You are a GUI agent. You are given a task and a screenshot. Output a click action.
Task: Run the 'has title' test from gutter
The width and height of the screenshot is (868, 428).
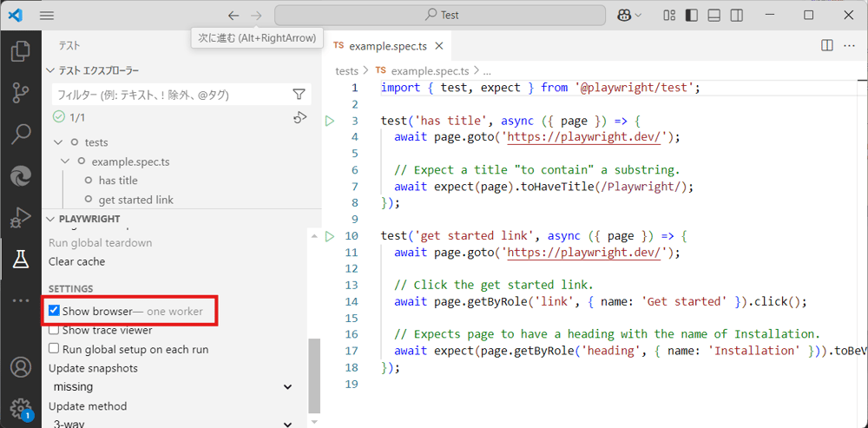(330, 121)
